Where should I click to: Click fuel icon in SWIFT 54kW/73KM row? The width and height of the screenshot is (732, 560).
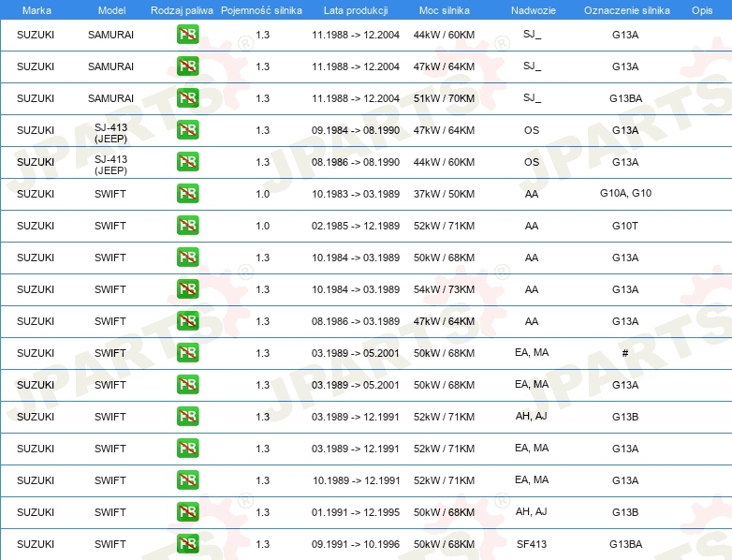click(x=187, y=289)
